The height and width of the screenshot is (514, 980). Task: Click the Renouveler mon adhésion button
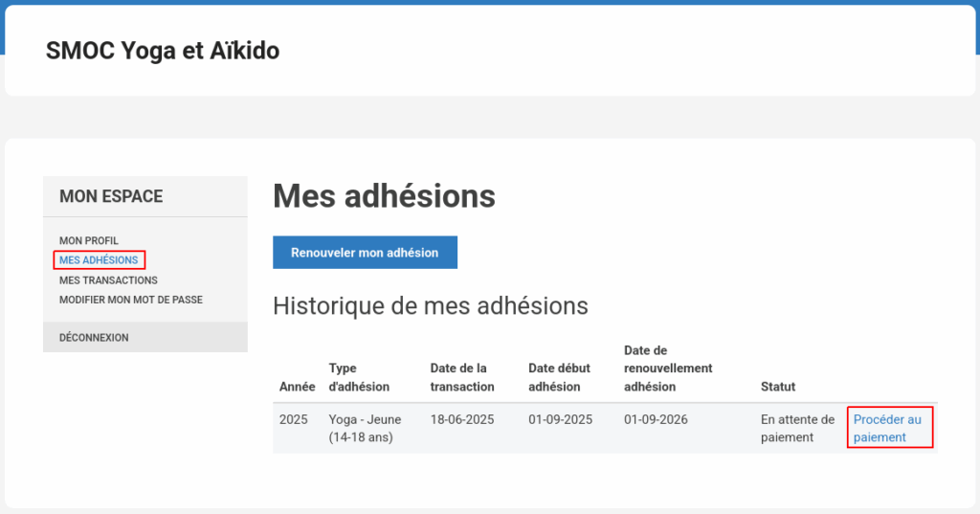(x=365, y=253)
